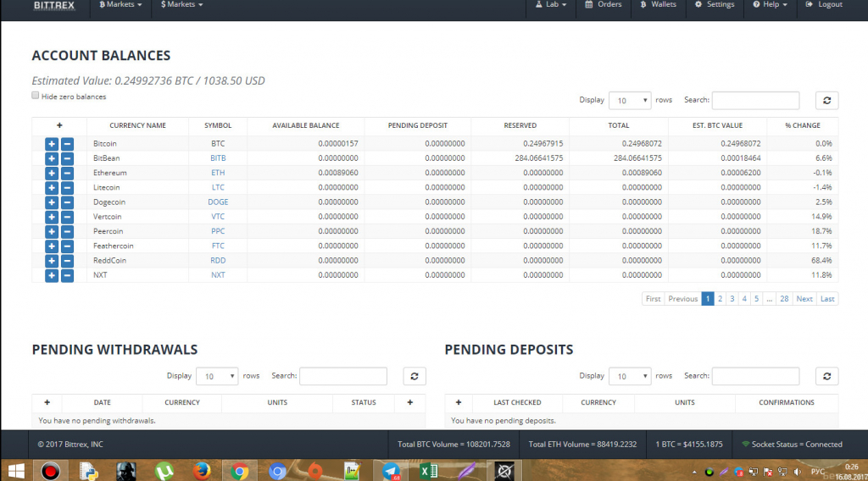The height and width of the screenshot is (481, 868).
Task: Click the plus icon in BitBean row
Action: [x=52, y=158]
